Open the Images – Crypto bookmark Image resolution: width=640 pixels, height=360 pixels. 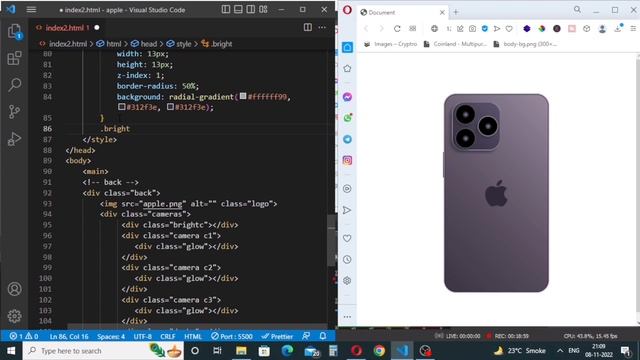[391, 44]
